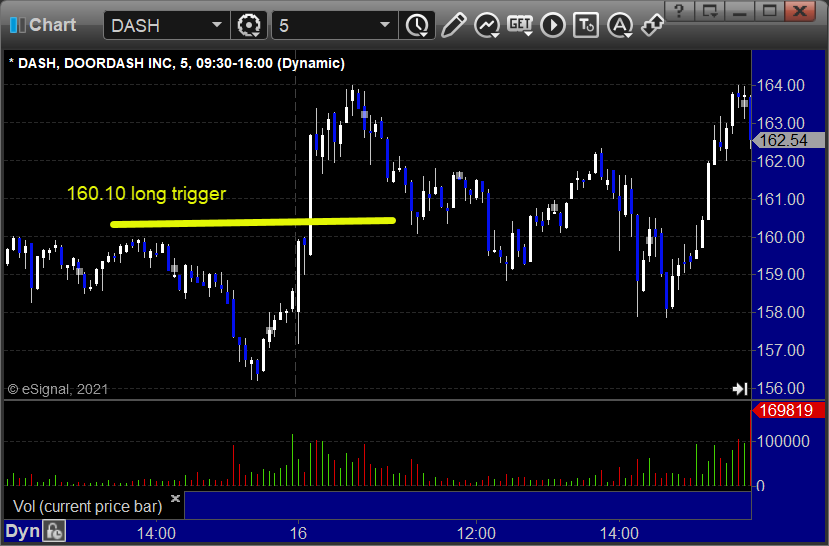This screenshot has height=546, width=829.
Task: Click the 158.00 price axis label
Action: (780, 312)
